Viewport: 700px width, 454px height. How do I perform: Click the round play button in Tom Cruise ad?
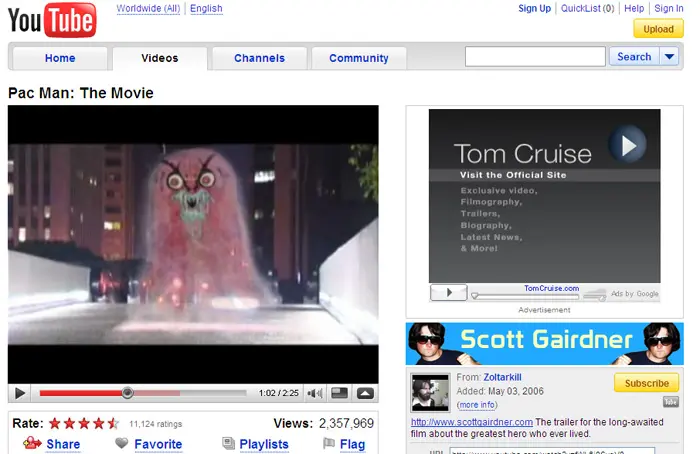tap(627, 145)
